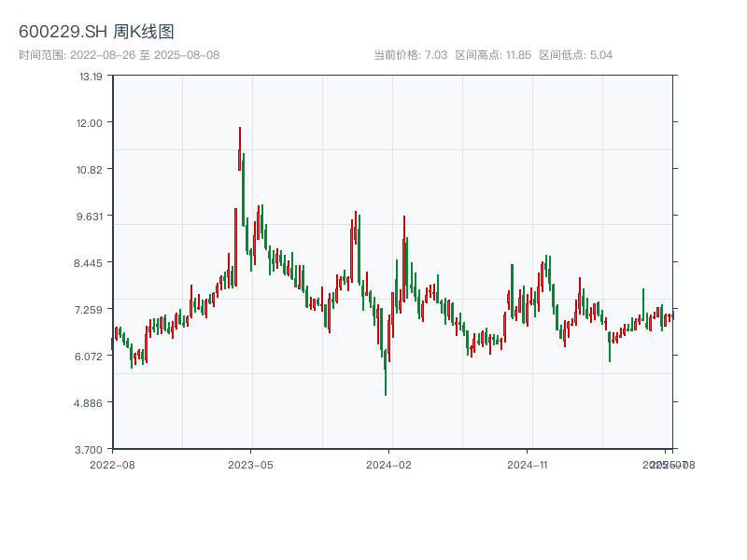Click the 当前价格 7.03 label
Viewport: 747px width, 560px height.
tap(411, 55)
